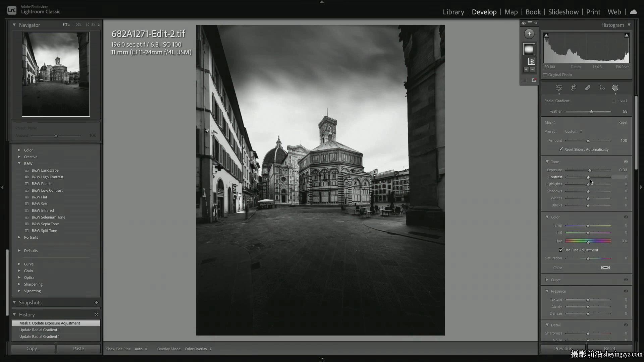Click the Lightroom Classic Lrc logo
The image size is (644, 362).
(12, 10)
